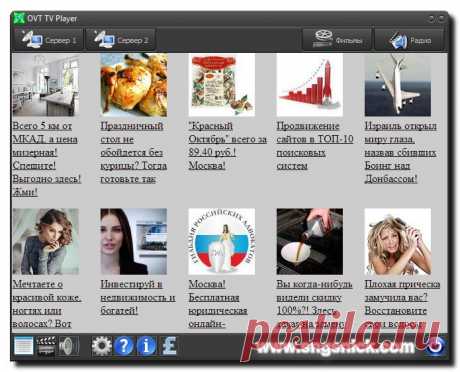Screen dimensions: 460x372
Task: Switch to Сервер 1 tab
Action: coord(48,40)
